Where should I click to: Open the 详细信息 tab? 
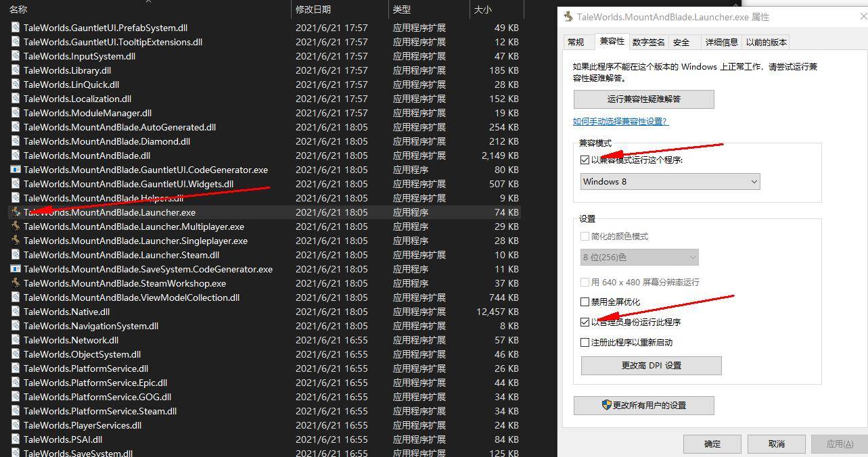(x=722, y=42)
